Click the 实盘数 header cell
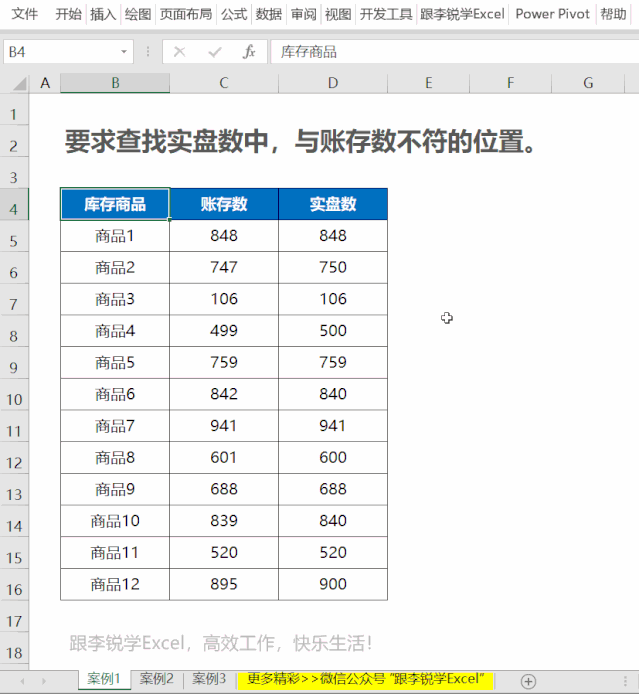 [x=333, y=204]
